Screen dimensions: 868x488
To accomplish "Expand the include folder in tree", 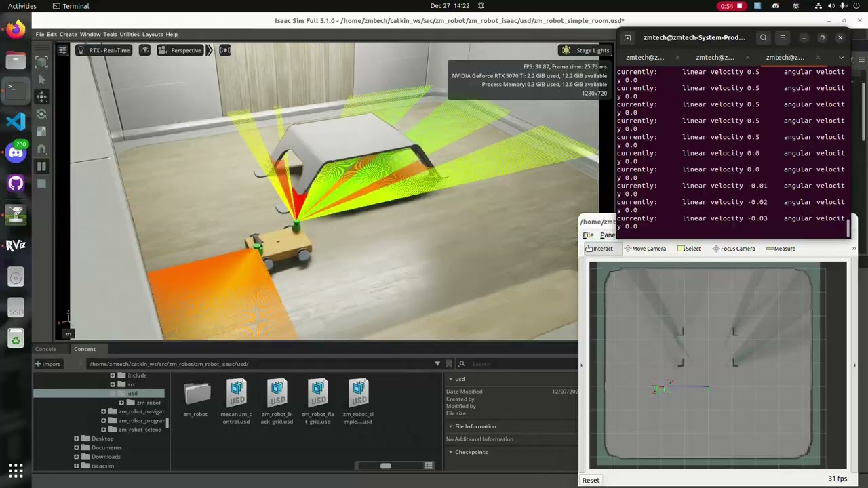I will tap(113, 375).
